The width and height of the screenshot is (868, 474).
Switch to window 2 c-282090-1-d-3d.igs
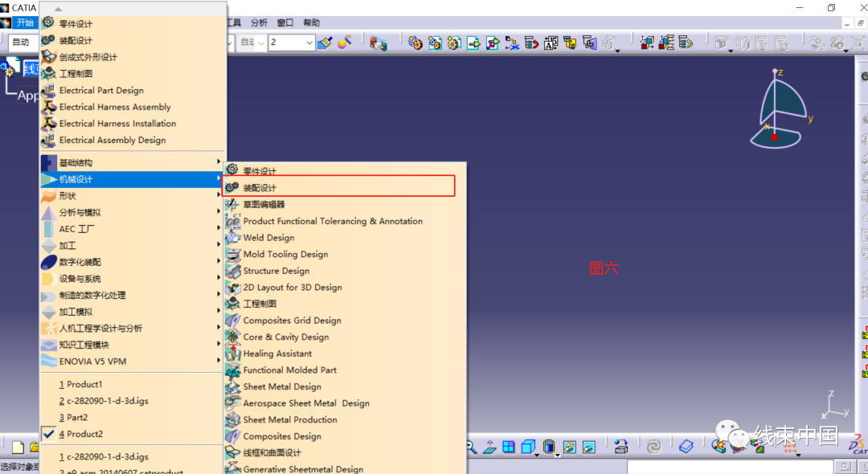point(133,401)
